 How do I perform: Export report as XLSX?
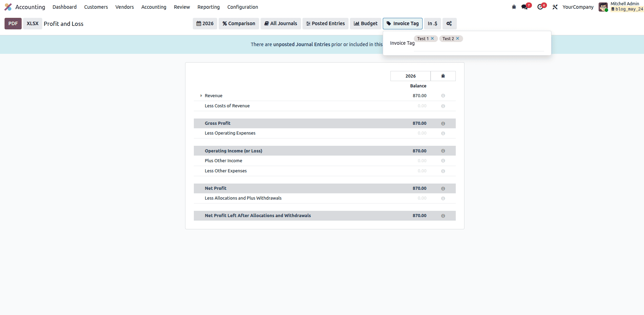pyautogui.click(x=32, y=23)
